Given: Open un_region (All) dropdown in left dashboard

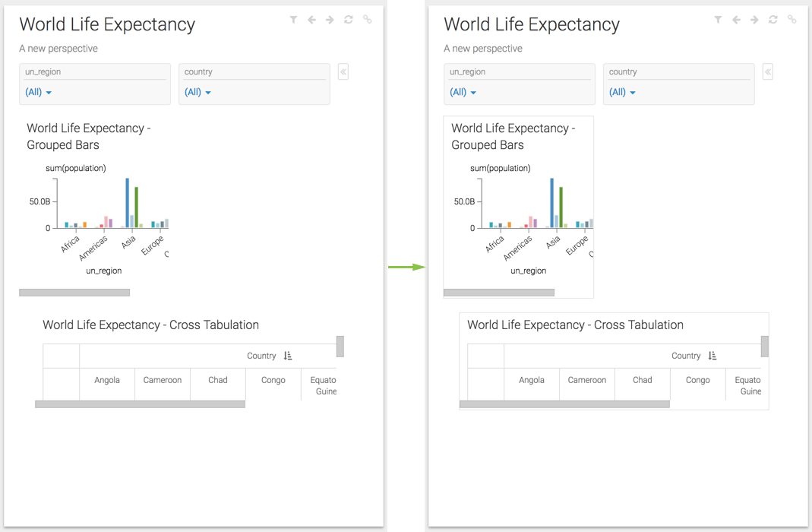Looking at the screenshot, I should pyautogui.click(x=39, y=92).
